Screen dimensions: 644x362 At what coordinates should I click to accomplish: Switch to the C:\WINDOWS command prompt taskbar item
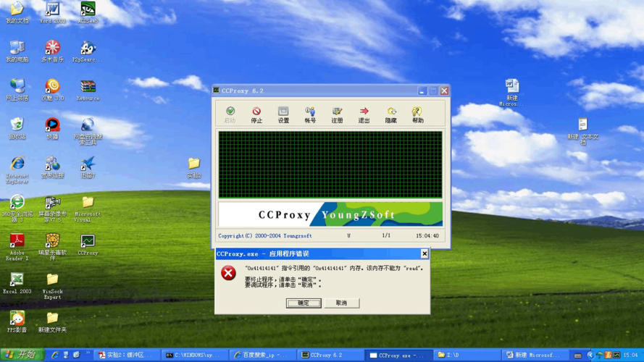193,355
